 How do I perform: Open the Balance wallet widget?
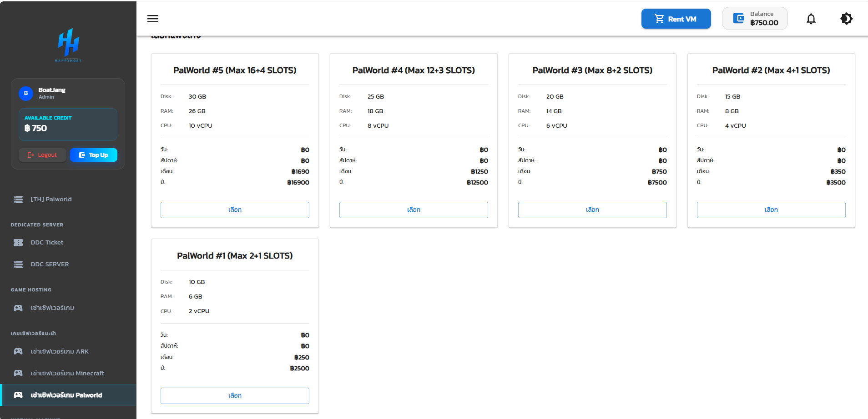click(x=755, y=19)
